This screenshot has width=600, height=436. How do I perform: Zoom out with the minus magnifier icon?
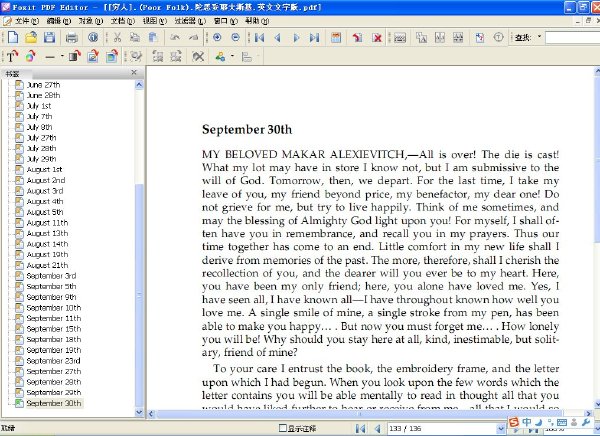(235, 37)
